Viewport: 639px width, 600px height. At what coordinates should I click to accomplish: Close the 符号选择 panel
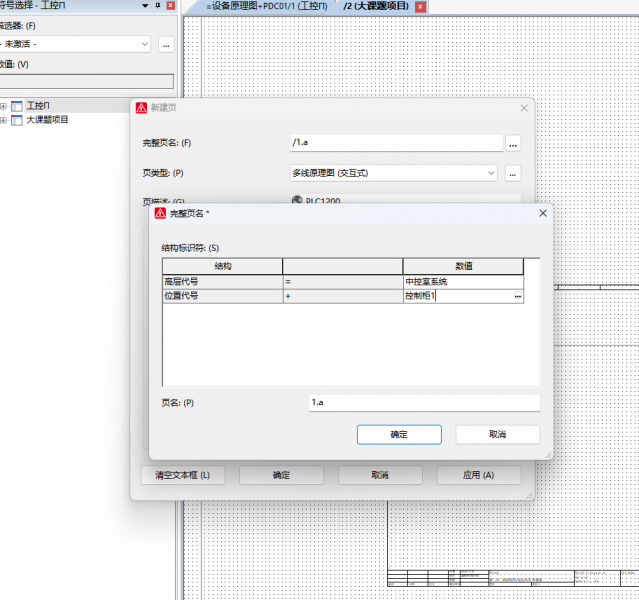point(171,6)
